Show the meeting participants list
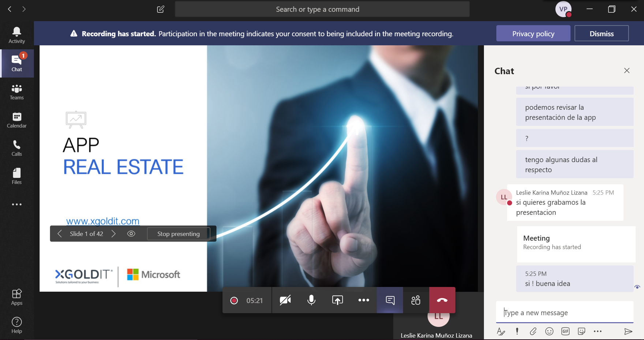The width and height of the screenshot is (644, 340). click(x=416, y=300)
